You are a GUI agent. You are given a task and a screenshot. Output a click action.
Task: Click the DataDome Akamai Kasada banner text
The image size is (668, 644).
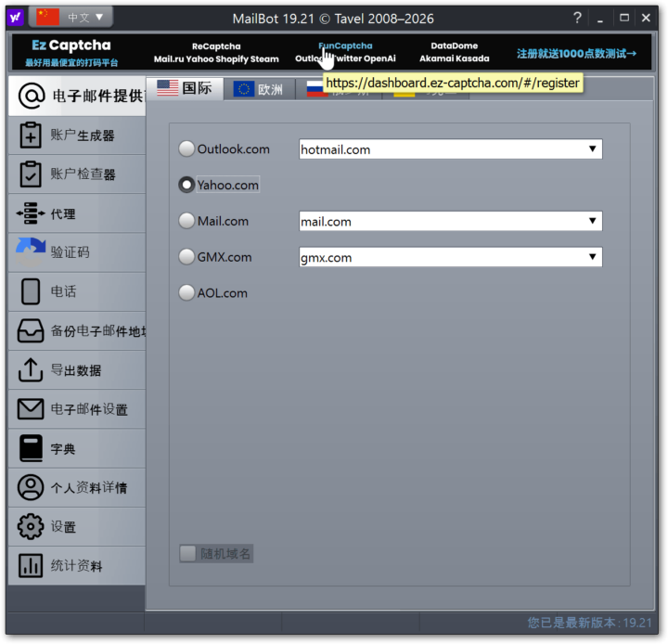pyautogui.click(x=454, y=52)
